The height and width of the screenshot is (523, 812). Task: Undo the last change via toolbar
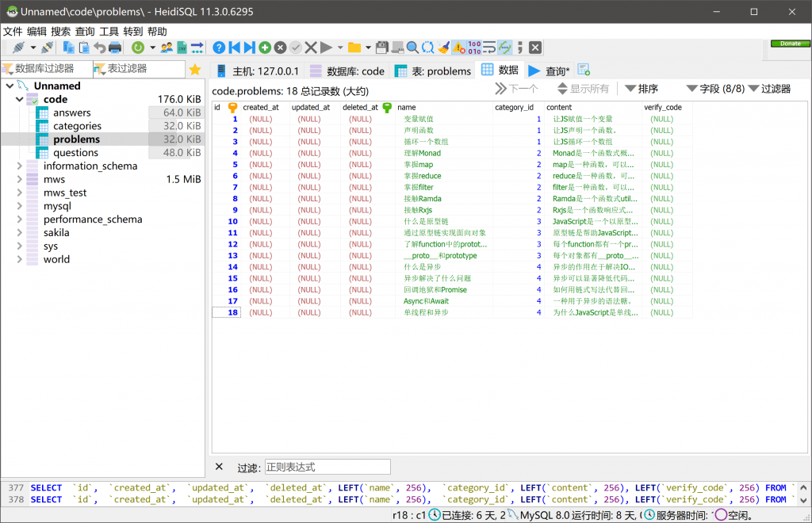tap(99, 48)
